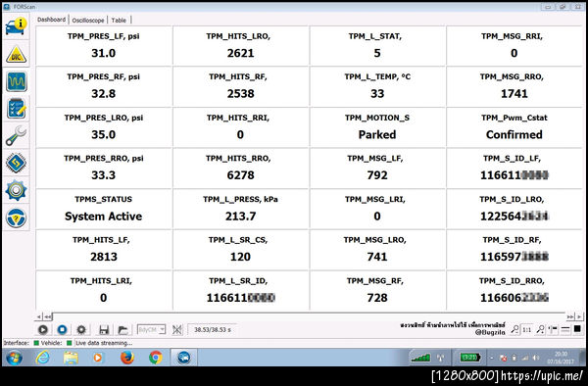588x386 pixels.
Task: Select the TPM_MSG_RF value 728
Action: (377, 298)
